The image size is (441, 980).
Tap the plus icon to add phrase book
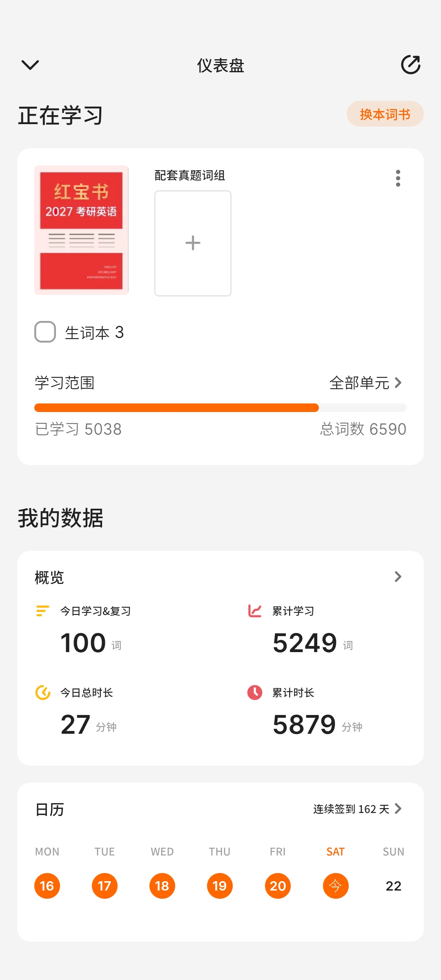193,243
